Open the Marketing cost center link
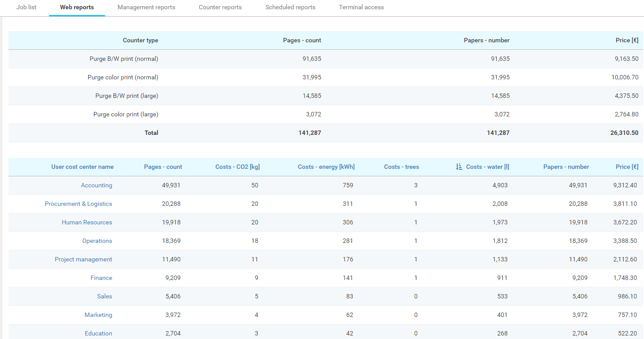Image resolution: width=644 pixels, height=339 pixels. point(98,315)
